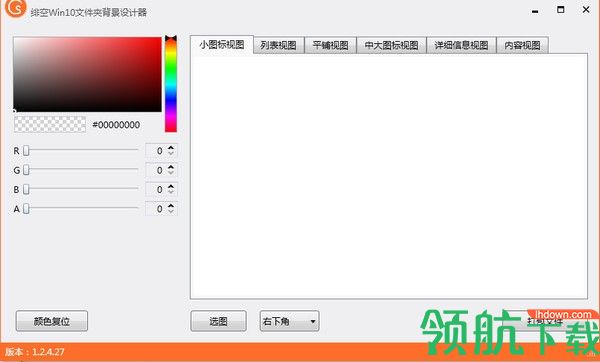600x362 pixels.
Task: Switch to the 内容视图 tab
Action: [x=522, y=45]
